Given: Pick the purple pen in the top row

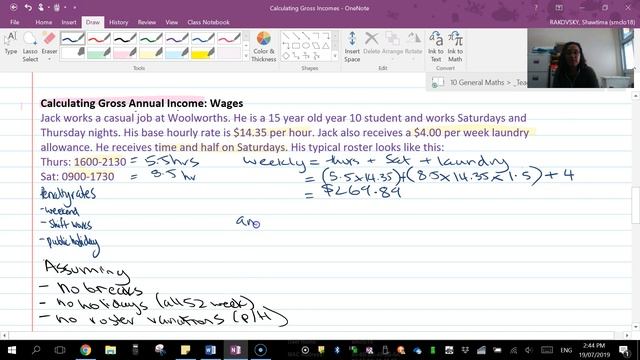Looking at the screenshot, I should point(177,39).
